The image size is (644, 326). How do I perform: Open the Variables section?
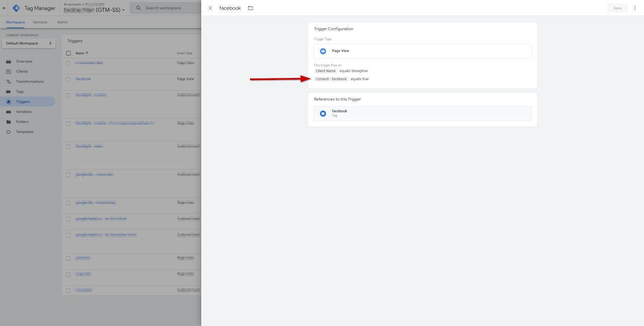tap(25, 111)
